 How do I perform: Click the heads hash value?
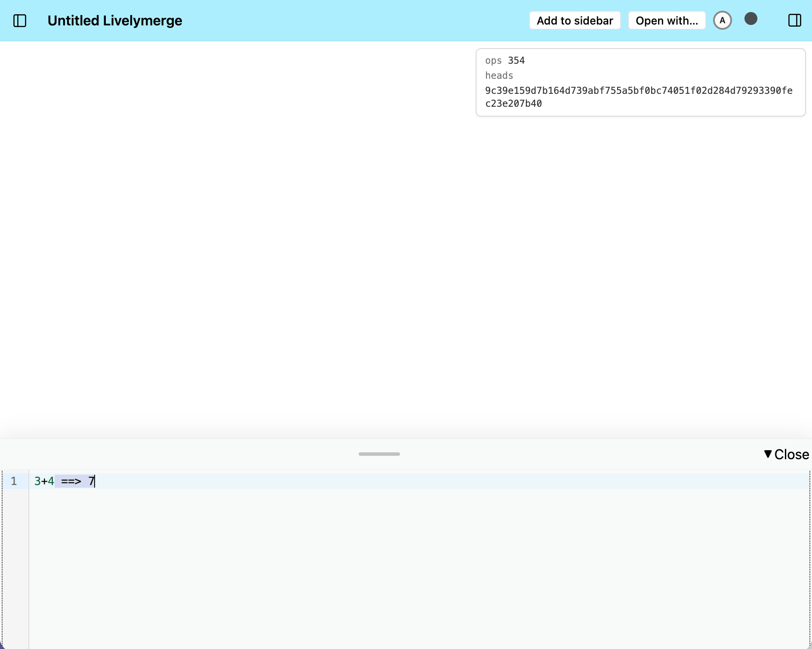tap(639, 97)
